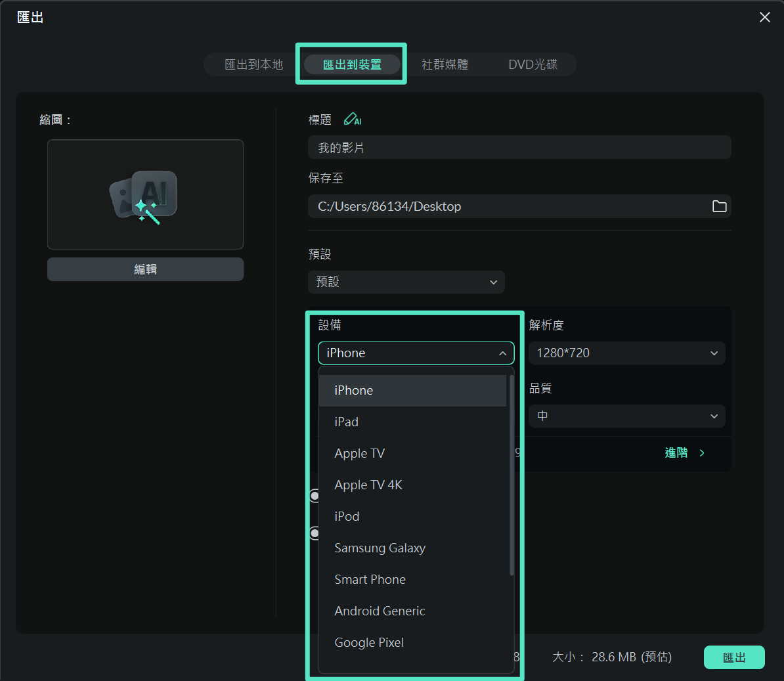Image resolution: width=784 pixels, height=681 pixels.
Task: Open the folder browser for save location
Action: point(719,206)
